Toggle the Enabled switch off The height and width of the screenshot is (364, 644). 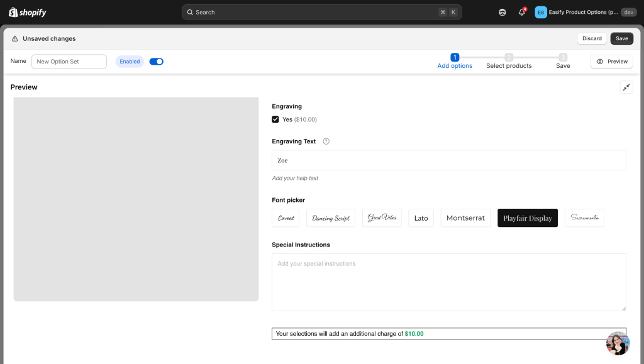pyautogui.click(x=156, y=62)
